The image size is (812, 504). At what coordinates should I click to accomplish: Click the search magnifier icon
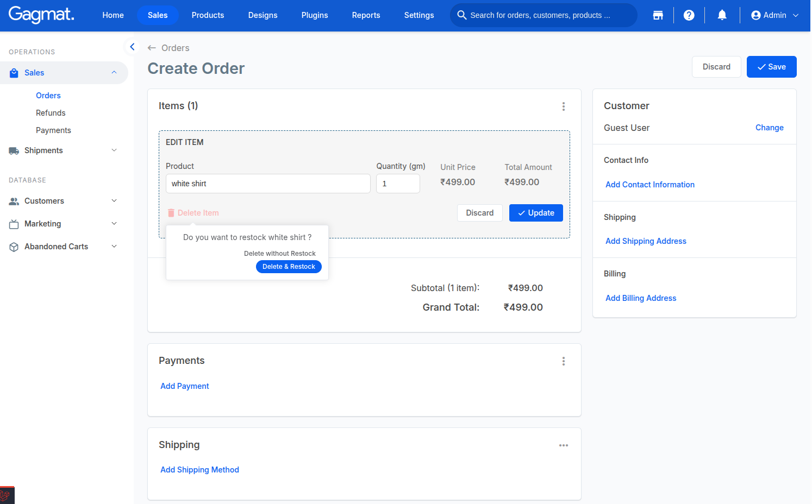pyautogui.click(x=462, y=15)
